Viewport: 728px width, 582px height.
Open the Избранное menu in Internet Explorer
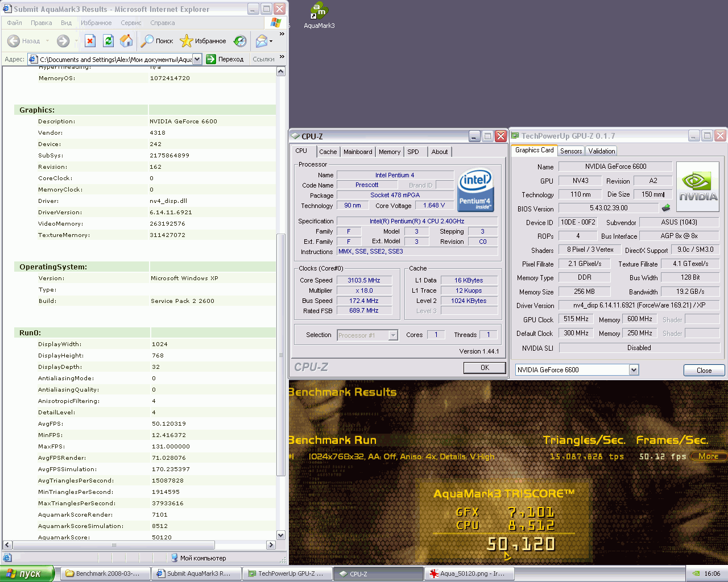tap(96, 23)
